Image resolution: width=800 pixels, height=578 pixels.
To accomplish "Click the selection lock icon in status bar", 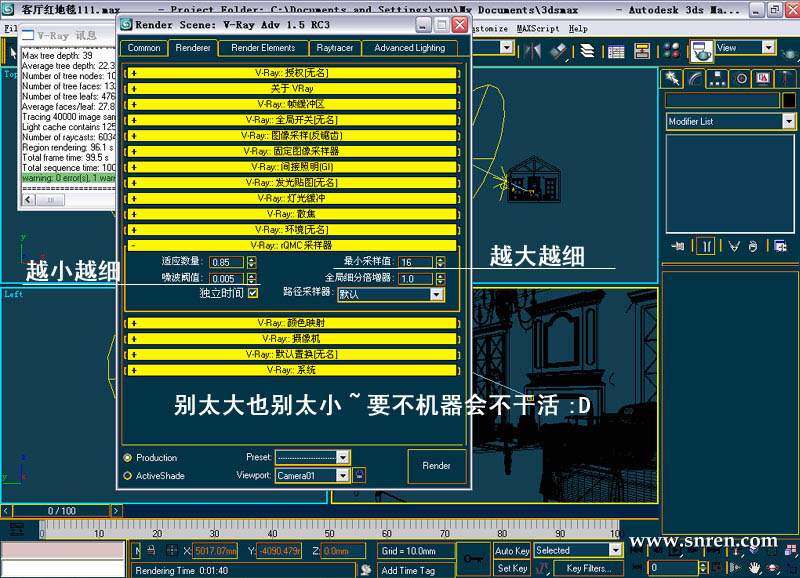I will click(151, 550).
